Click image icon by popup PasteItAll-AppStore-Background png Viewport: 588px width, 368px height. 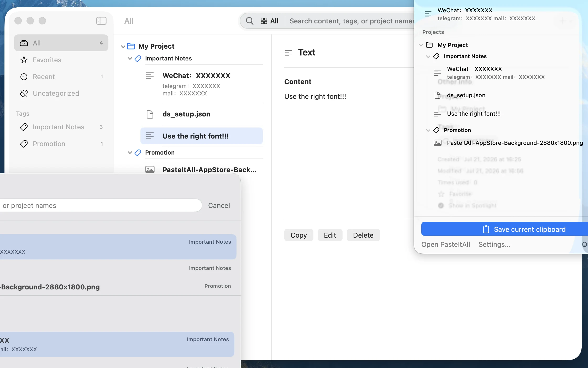coord(437,143)
